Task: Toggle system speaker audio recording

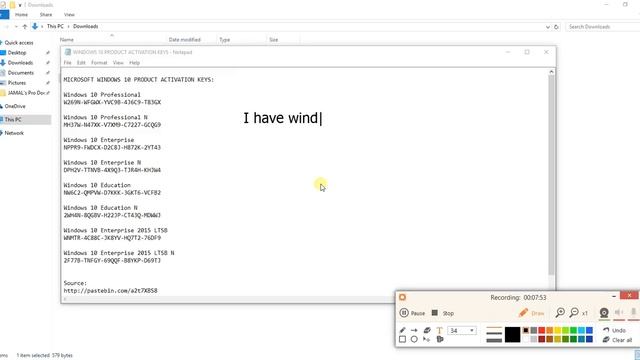Action: pyautogui.click(x=619, y=313)
